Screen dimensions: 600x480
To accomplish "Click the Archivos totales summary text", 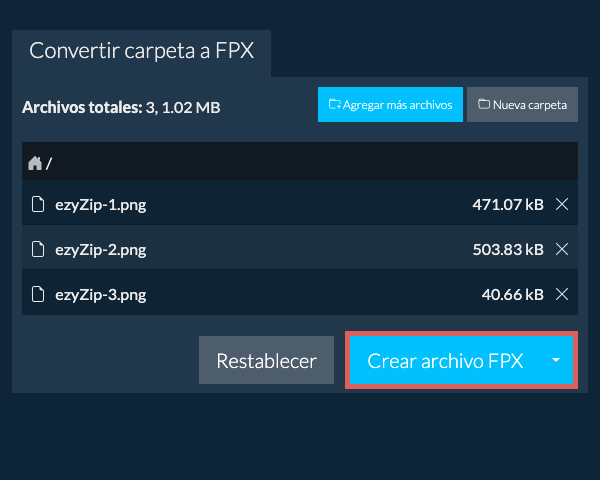I will [x=121, y=107].
